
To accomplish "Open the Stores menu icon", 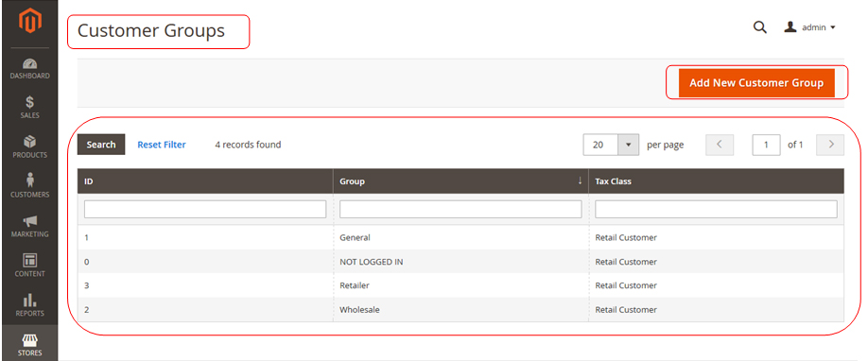I will [x=29, y=344].
